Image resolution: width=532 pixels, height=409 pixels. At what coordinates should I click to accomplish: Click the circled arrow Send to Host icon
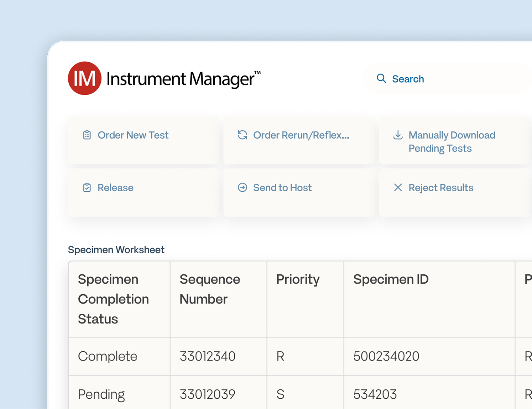(242, 188)
